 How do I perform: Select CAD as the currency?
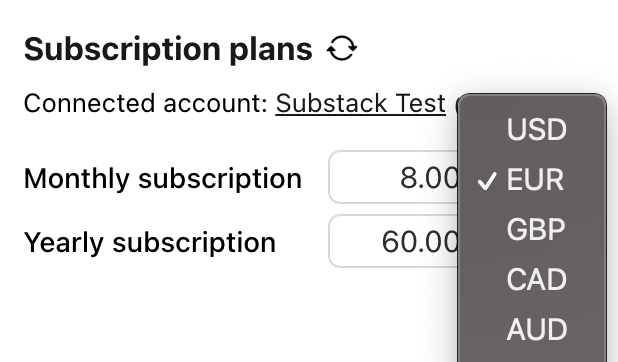pyautogui.click(x=532, y=280)
